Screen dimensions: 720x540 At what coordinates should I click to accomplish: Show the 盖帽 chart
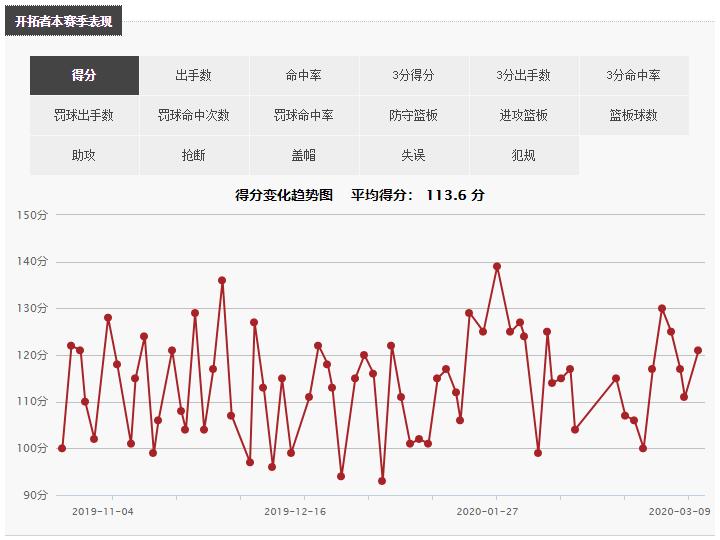(x=304, y=155)
